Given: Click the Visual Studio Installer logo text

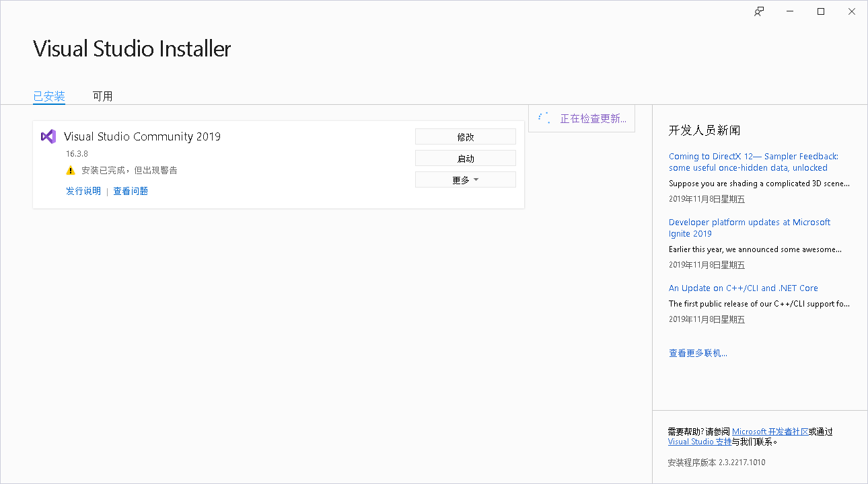Looking at the screenshot, I should click(x=132, y=48).
